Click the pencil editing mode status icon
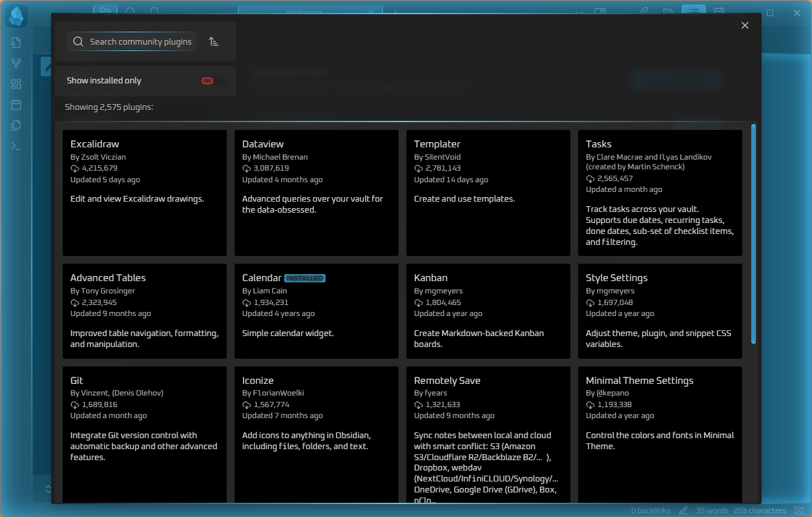Screen dimensions: 812x517 coord(683,511)
